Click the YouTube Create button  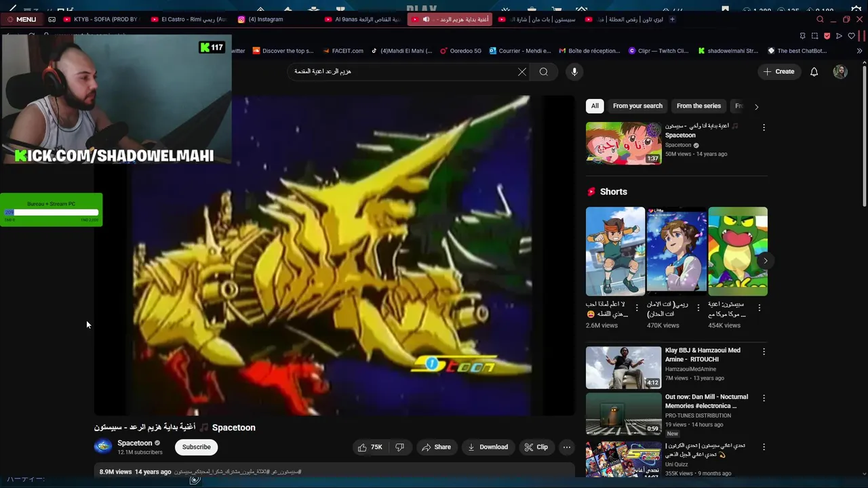click(x=778, y=71)
